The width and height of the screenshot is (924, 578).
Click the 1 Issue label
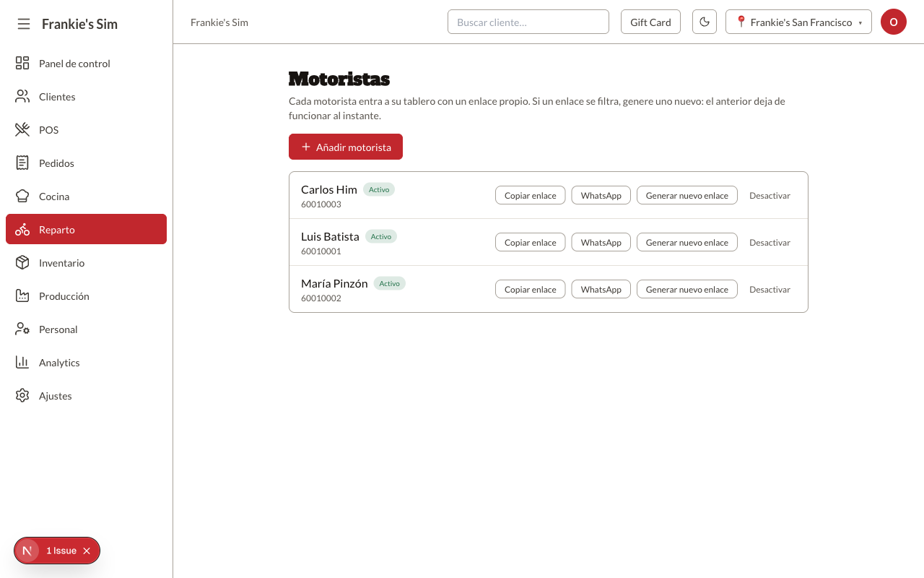pos(61,551)
